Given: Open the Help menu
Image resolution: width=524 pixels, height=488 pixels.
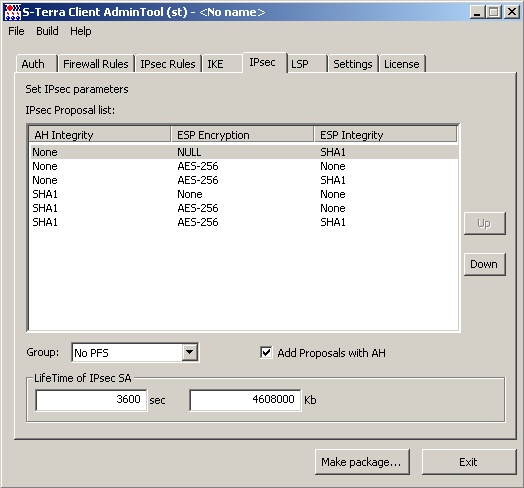Looking at the screenshot, I should (x=81, y=31).
